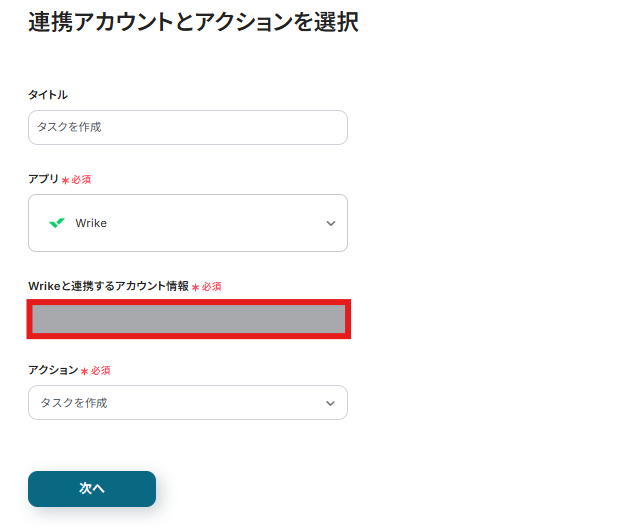Click the アクション field label
This screenshot has height=526, width=624.
[x=53, y=370]
